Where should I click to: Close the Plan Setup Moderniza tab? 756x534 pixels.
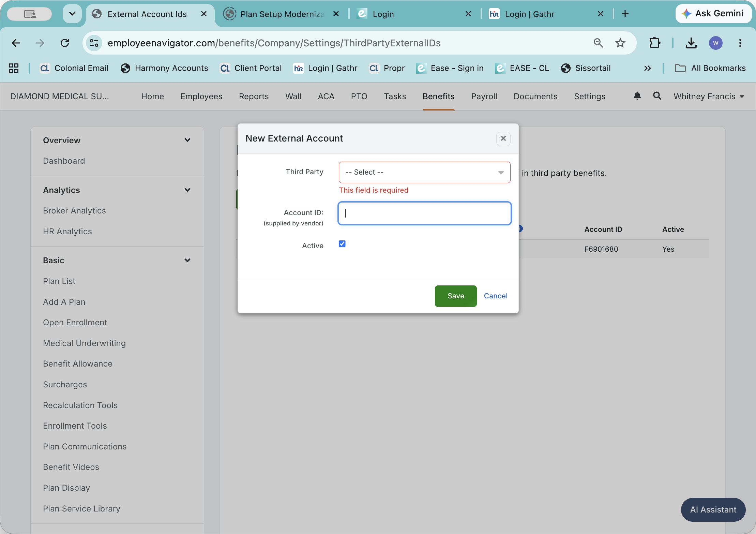click(x=336, y=14)
